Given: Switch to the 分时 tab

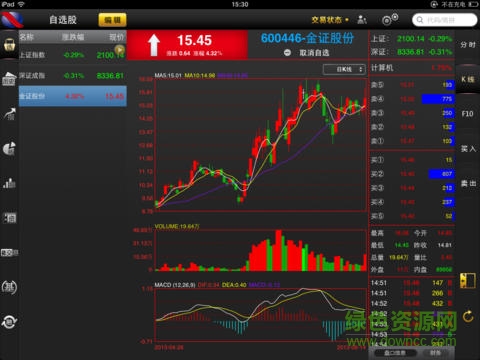Looking at the screenshot, I should 468,45.
